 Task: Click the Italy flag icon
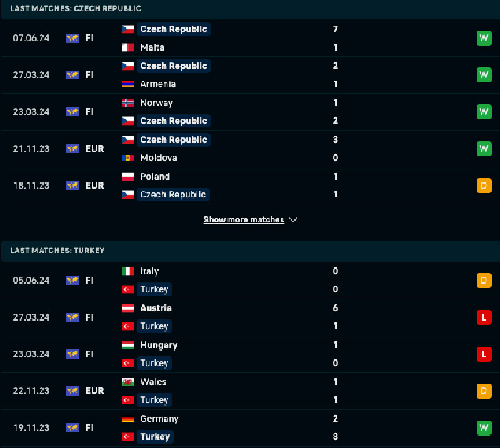tap(127, 272)
